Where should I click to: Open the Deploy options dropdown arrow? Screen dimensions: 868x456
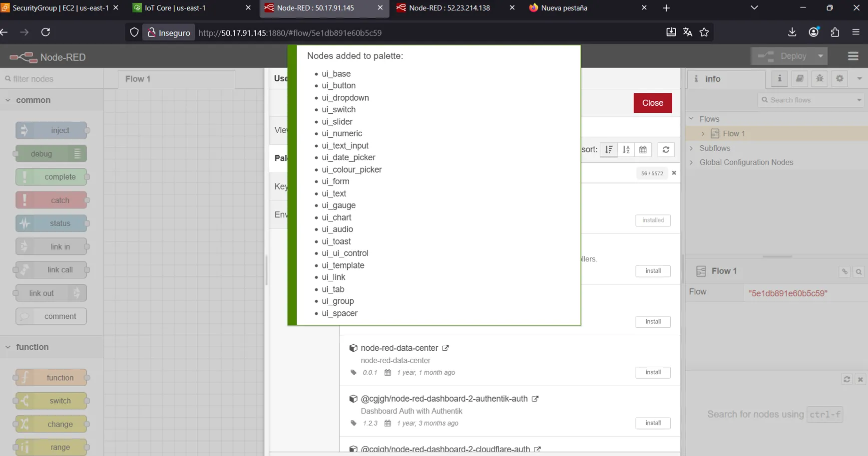(x=820, y=56)
